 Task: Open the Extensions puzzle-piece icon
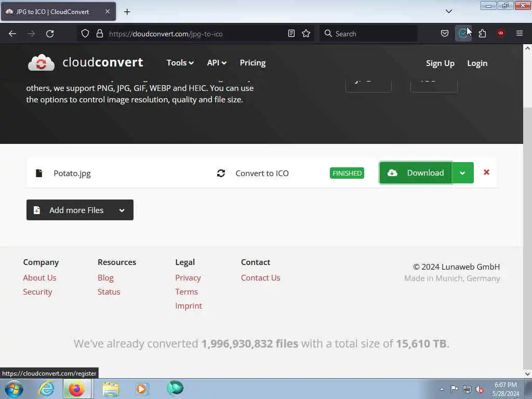coord(482,33)
